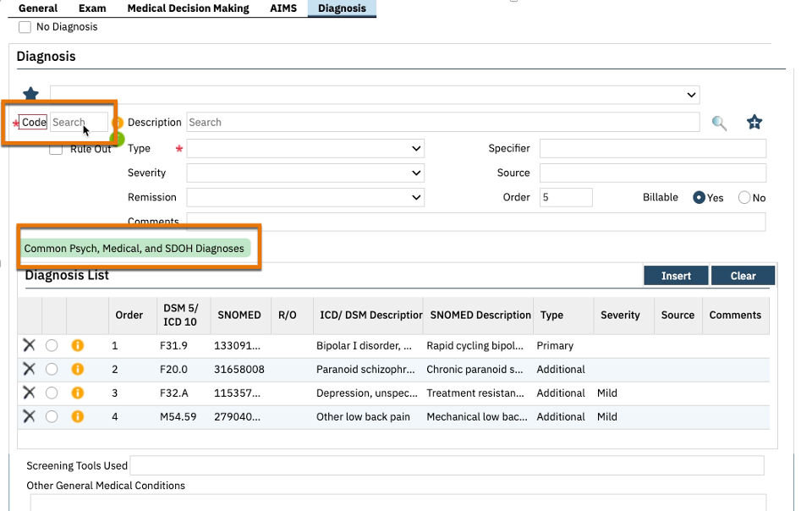Click the Insert button
This screenshot has width=812, height=511.
coord(676,276)
